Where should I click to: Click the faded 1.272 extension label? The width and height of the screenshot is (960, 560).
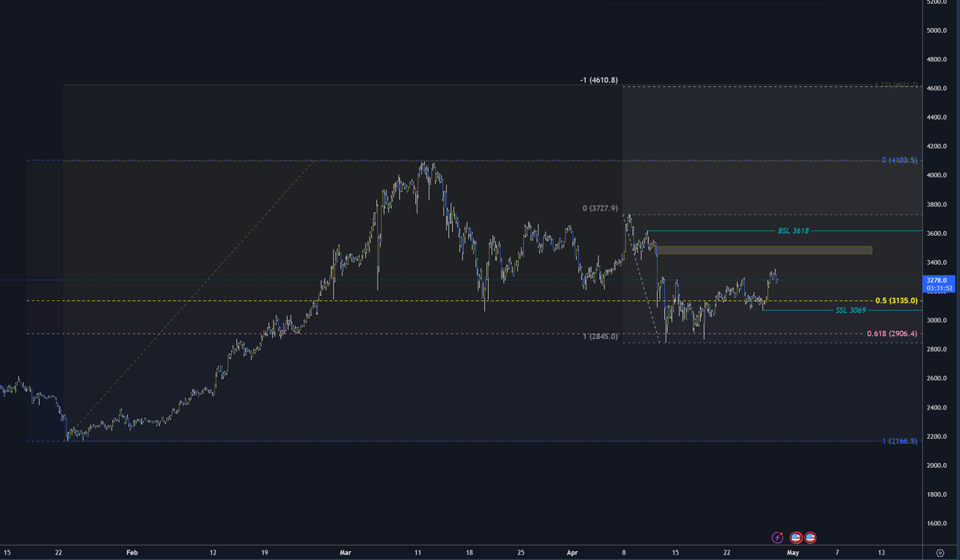pyautogui.click(x=896, y=85)
